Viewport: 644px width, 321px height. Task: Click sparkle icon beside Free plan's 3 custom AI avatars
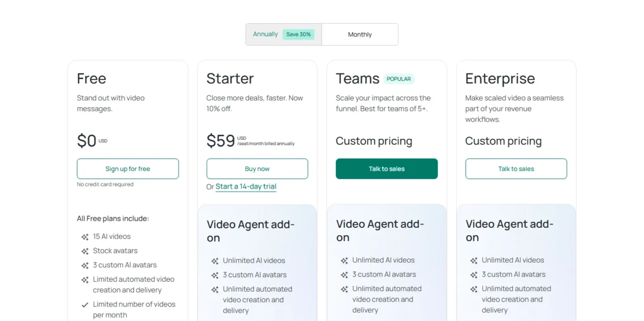click(x=85, y=265)
